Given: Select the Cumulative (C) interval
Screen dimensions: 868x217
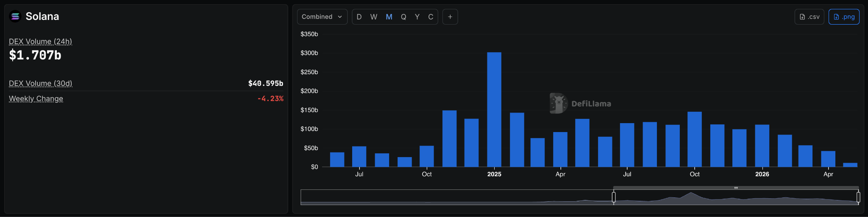Looking at the screenshot, I should (x=431, y=17).
